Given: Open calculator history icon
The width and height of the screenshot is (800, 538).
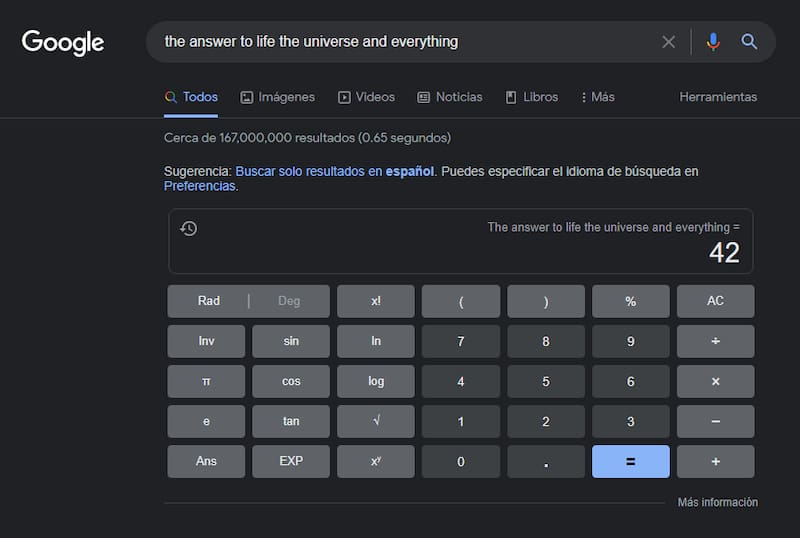Looking at the screenshot, I should coord(189,228).
